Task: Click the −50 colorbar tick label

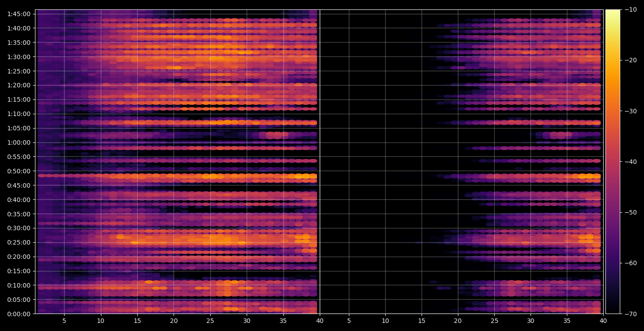Action: (x=631, y=212)
